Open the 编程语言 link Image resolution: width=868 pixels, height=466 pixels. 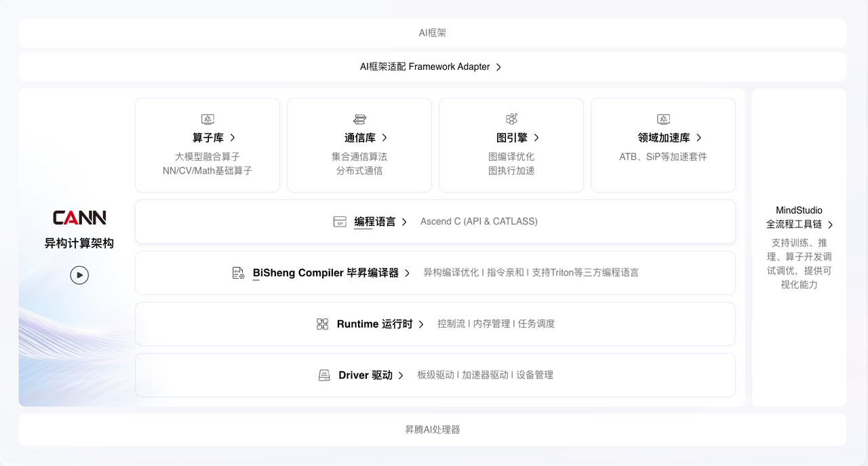(375, 222)
